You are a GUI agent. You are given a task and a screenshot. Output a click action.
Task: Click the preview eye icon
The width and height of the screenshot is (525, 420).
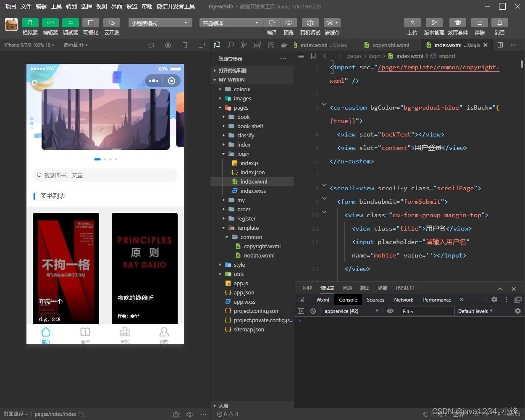tap(289, 23)
